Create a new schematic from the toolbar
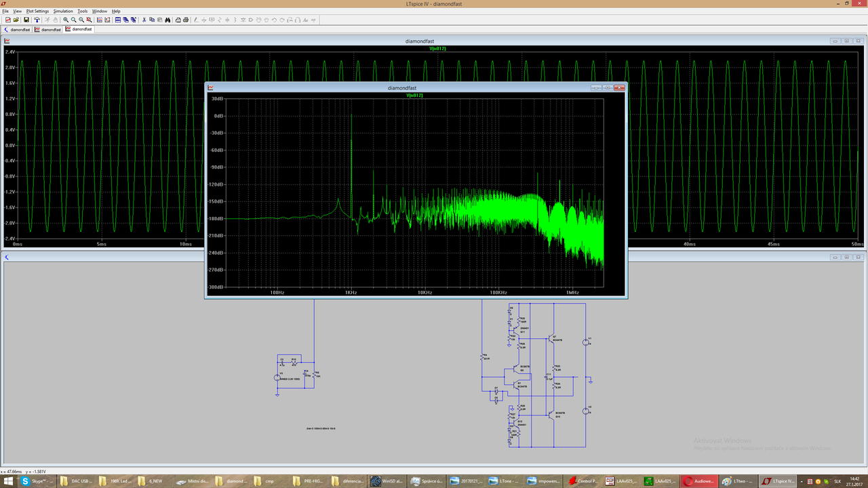Screen dimensions: 868x488 point(7,20)
